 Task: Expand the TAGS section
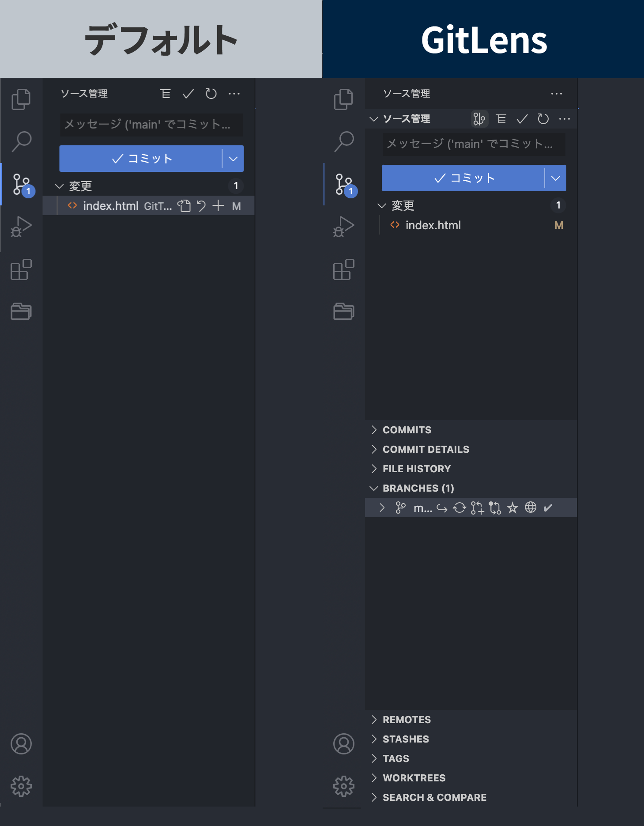pyautogui.click(x=471, y=758)
